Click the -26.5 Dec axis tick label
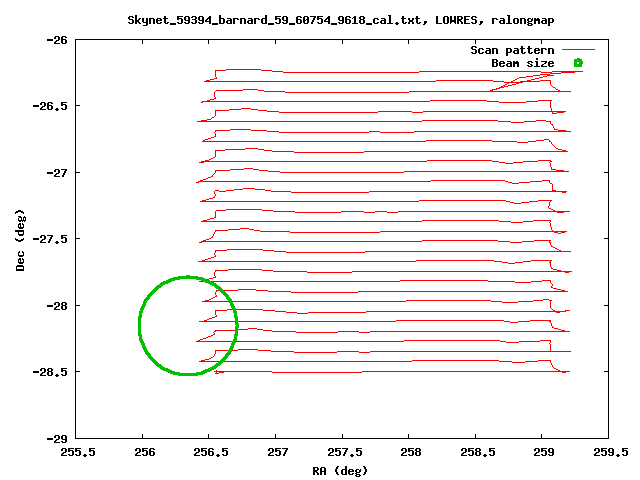The height and width of the screenshot is (480, 640). (50, 106)
